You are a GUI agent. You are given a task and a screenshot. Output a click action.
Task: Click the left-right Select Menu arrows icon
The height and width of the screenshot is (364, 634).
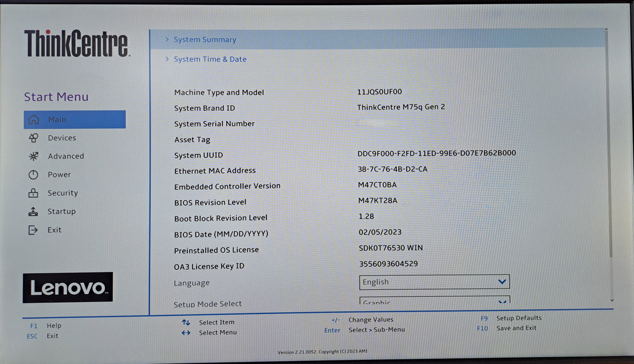[x=186, y=333]
